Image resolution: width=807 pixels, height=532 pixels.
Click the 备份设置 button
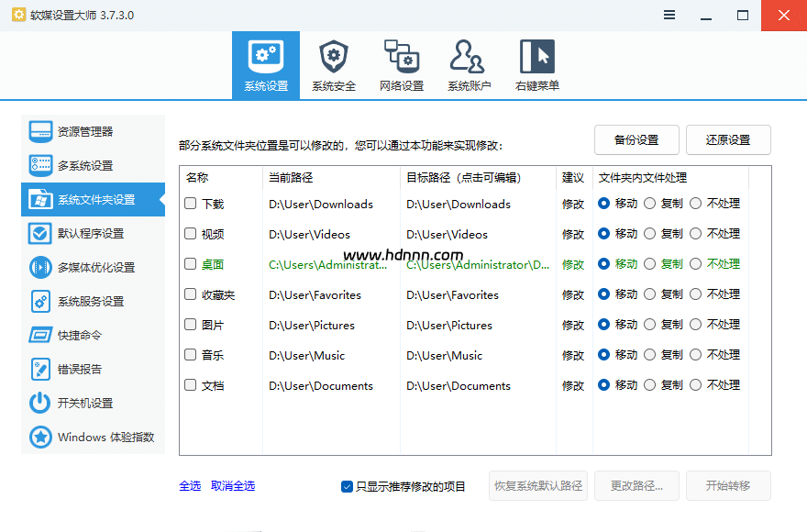pos(636,140)
